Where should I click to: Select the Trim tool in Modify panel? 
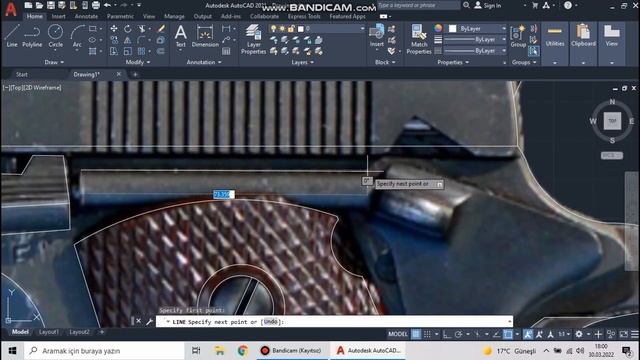click(x=141, y=29)
